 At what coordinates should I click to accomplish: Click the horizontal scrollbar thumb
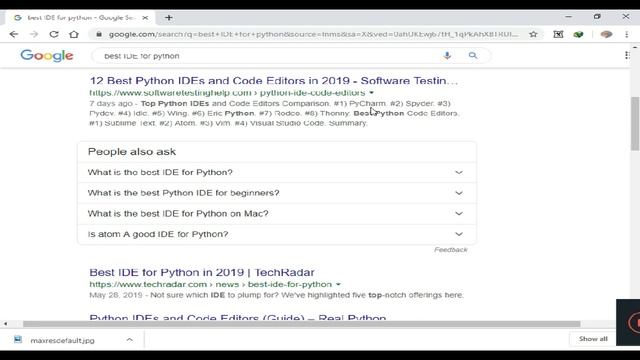(301, 324)
